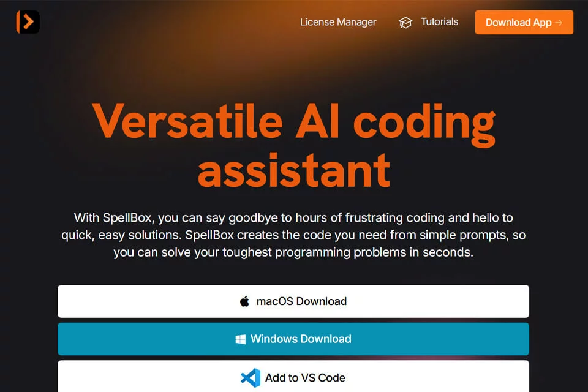Click the arrow in Download App button
This screenshot has width=588, height=392.
559,23
